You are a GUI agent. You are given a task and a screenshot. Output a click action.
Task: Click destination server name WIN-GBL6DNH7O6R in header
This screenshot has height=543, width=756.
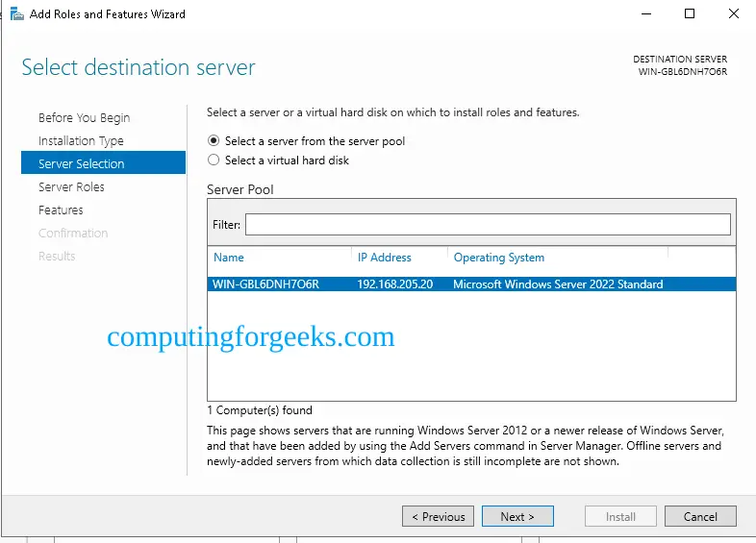pos(683,72)
